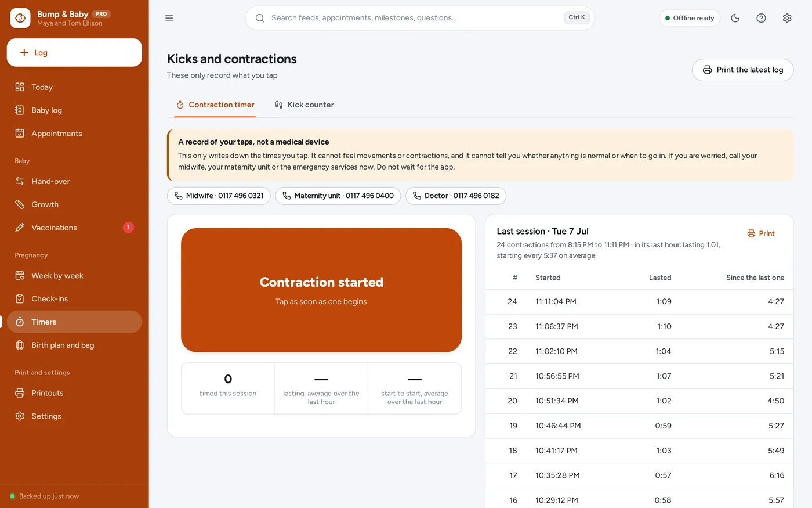Viewport: 812px width, 508px height.
Task: Open Appointments in the sidebar
Action: pyautogui.click(x=74, y=134)
